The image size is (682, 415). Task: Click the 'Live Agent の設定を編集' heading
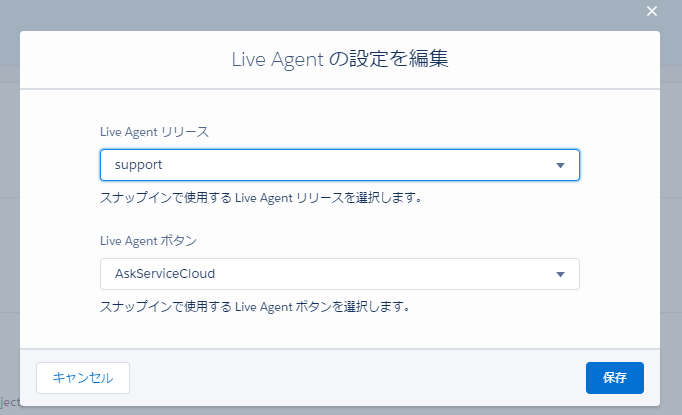(x=339, y=60)
